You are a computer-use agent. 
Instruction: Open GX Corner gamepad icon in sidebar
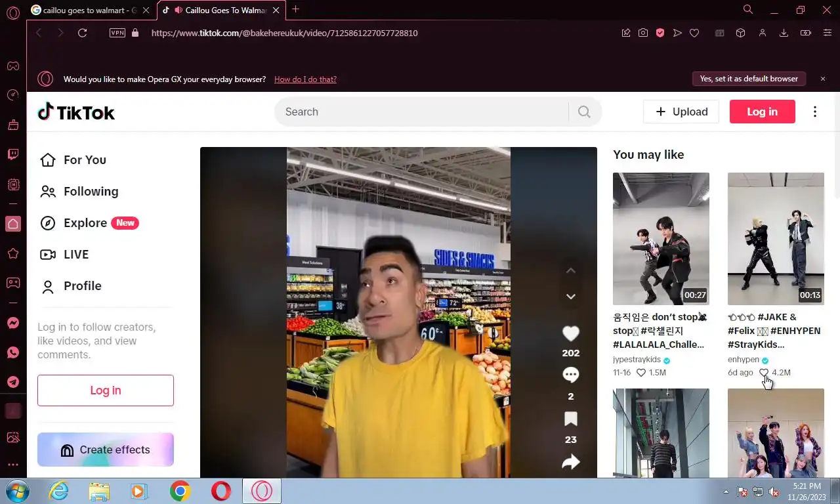click(x=12, y=66)
